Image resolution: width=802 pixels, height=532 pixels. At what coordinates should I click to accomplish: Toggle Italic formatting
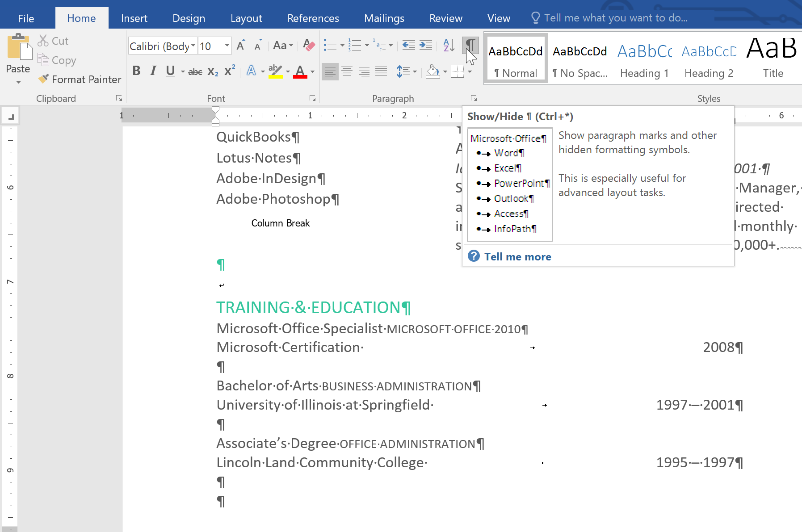153,71
